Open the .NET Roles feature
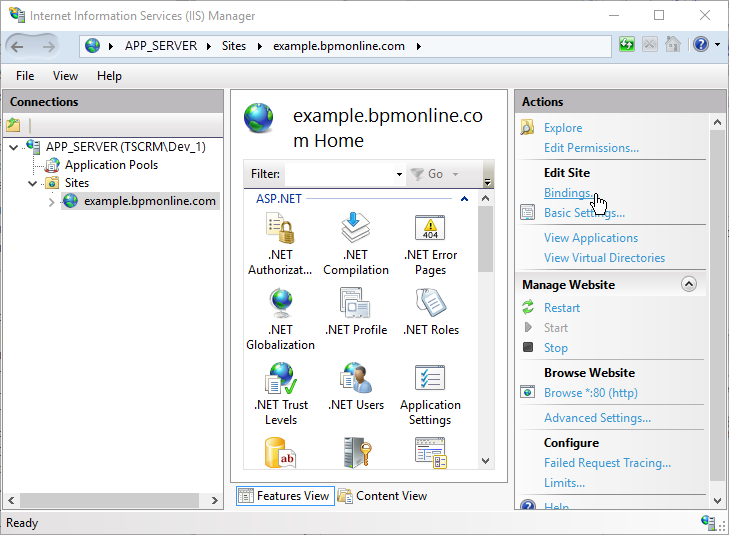The height and width of the screenshot is (535, 729). [x=431, y=303]
